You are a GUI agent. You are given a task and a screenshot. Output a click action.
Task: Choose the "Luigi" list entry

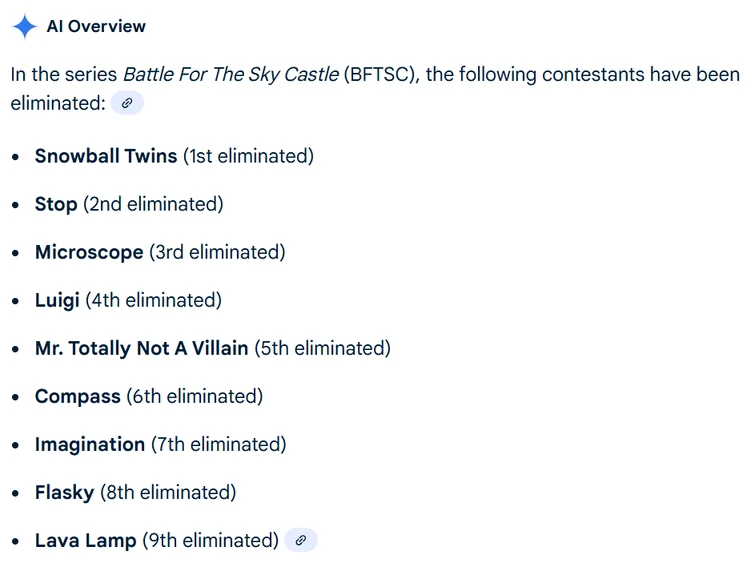(x=57, y=300)
